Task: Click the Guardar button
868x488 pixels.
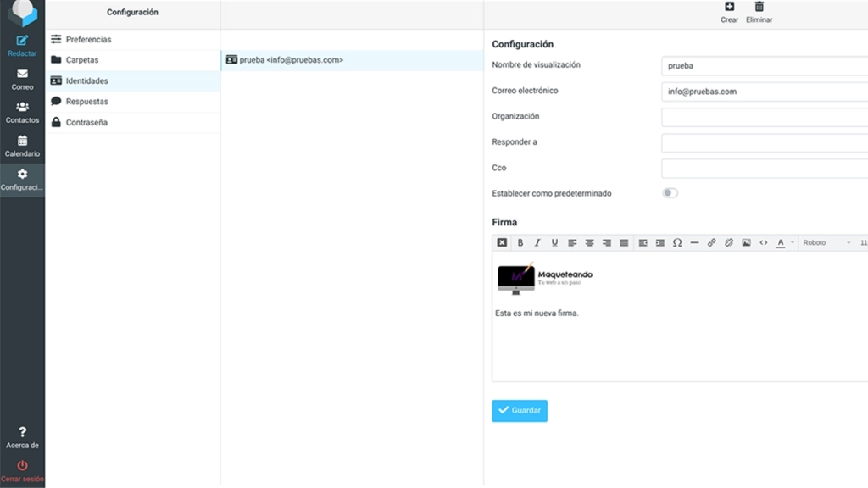Action: click(520, 411)
